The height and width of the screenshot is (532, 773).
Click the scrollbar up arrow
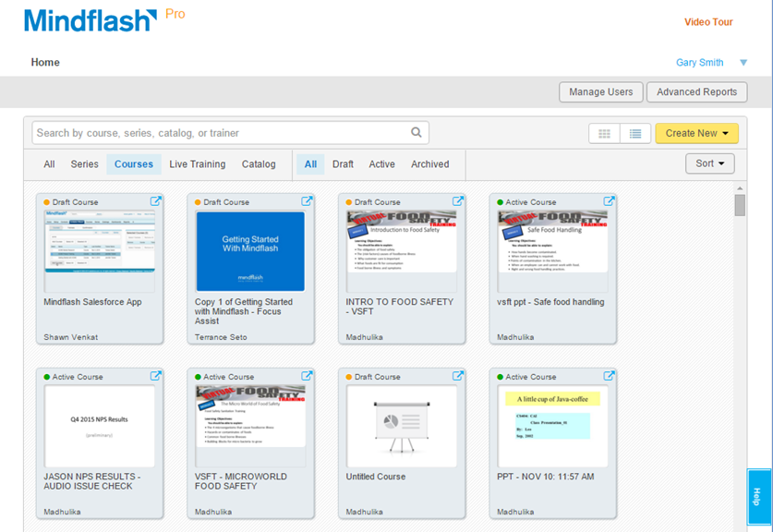coord(740,188)
